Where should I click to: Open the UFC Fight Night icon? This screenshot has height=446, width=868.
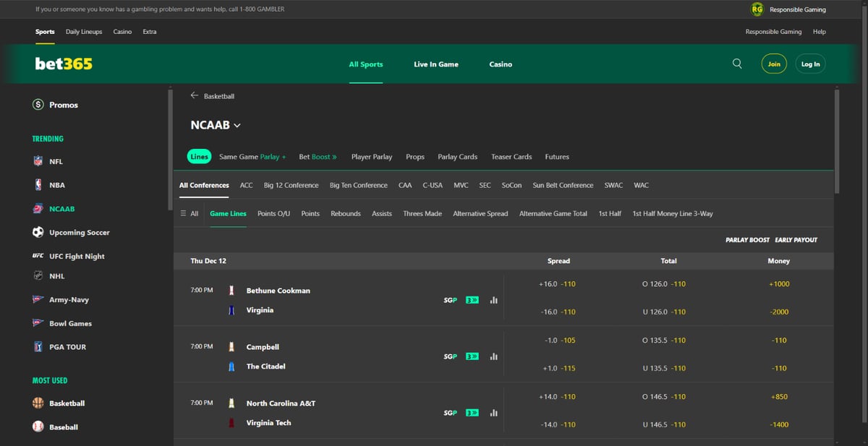tap(38, 256)
